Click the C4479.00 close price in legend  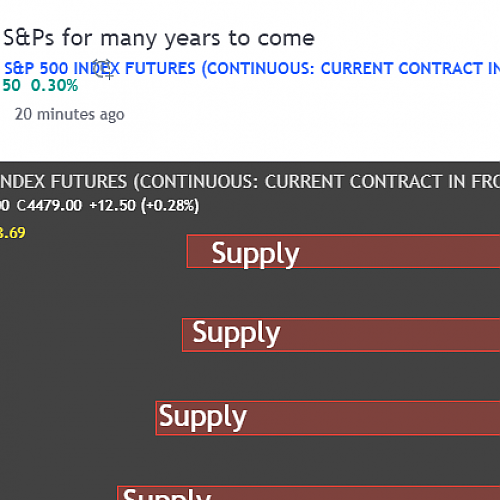(x=49, y=205)
